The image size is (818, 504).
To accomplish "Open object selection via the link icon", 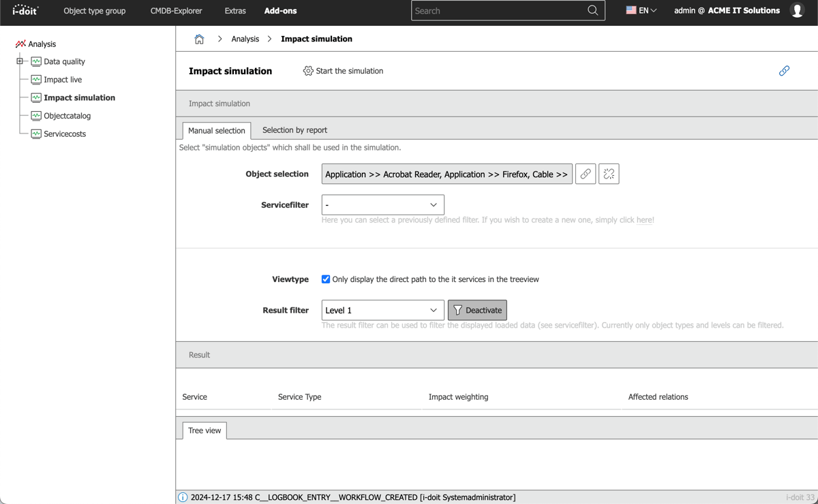I will pos(585,174).
